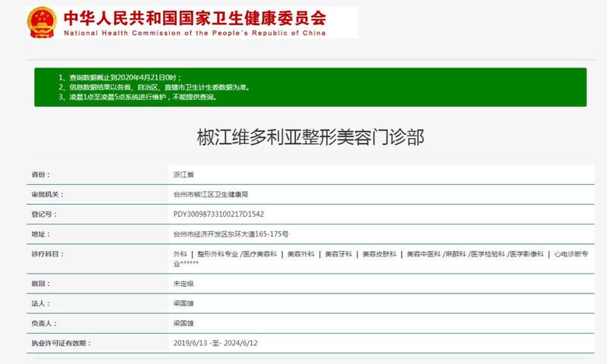Click the approving authority 台州市椒江区卫生健康局

215,195
